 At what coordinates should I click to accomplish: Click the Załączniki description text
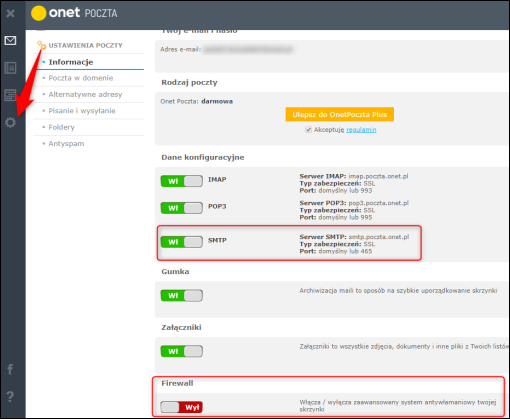[404, 347]
